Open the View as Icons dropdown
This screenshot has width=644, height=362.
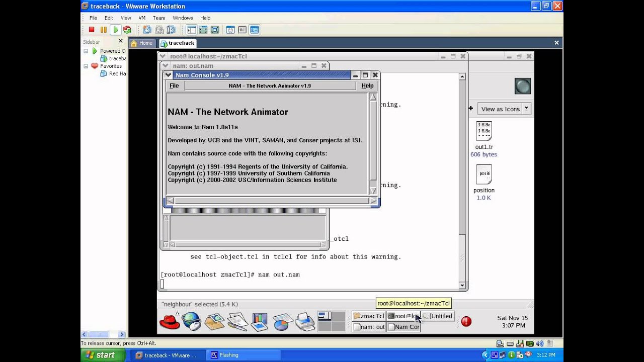pos(505,109)
